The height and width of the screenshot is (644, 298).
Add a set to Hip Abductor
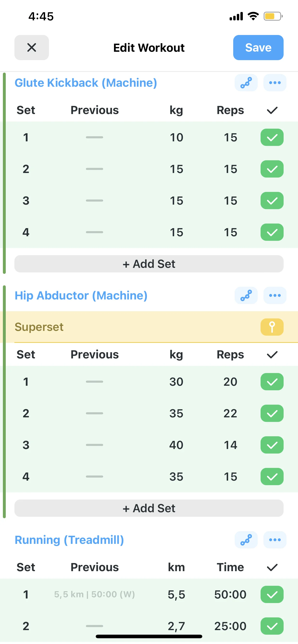point(149,508)
